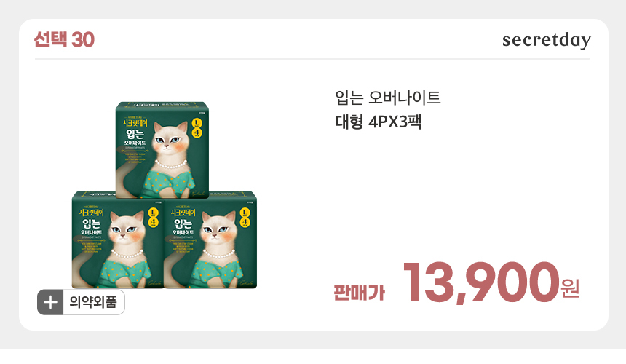Click the yellow L badge on bottom-left box
The height and width of the screenshot is (364, 626).
(x=153, y=213)
